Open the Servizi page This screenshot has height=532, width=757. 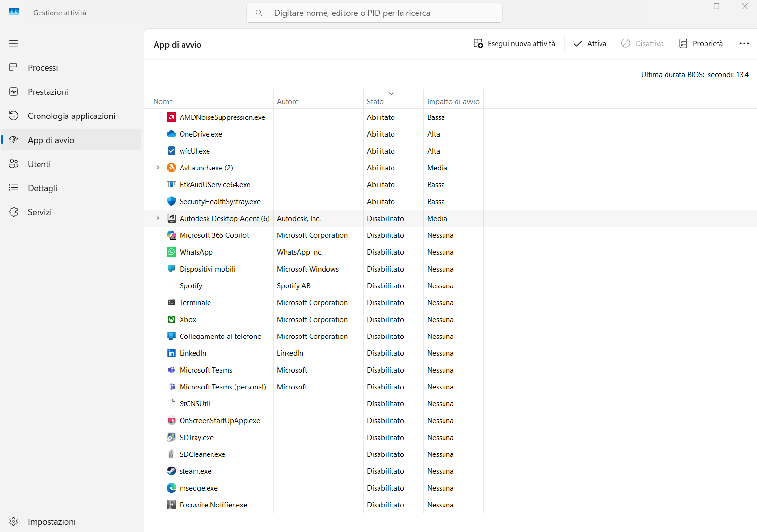(71, 212)
